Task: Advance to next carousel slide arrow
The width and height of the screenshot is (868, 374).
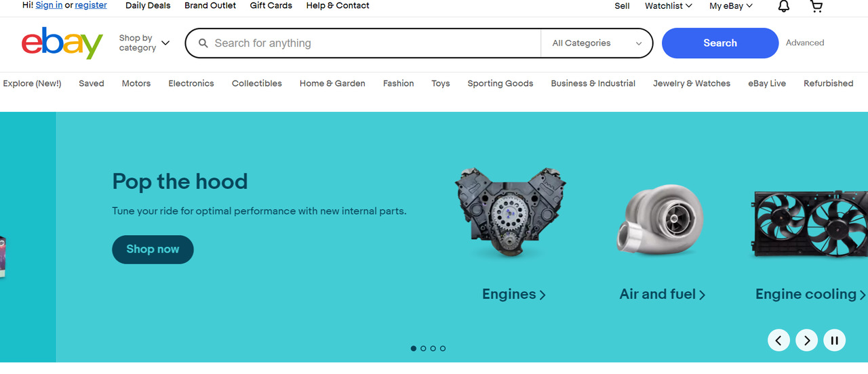Action: pyautogui.click(x=806, y=340)
